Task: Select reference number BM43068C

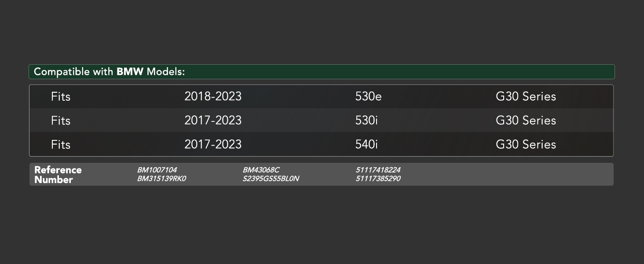Action: click(x=261, y=170)
